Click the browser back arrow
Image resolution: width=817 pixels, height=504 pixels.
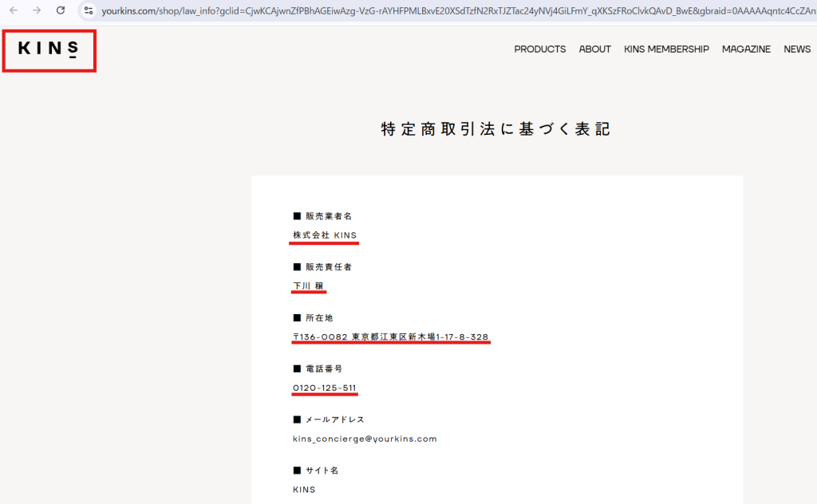click(x=14, y=12)
